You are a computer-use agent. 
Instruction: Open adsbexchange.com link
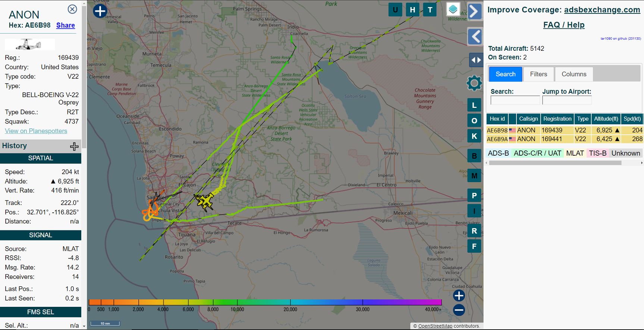coord(602,10)
